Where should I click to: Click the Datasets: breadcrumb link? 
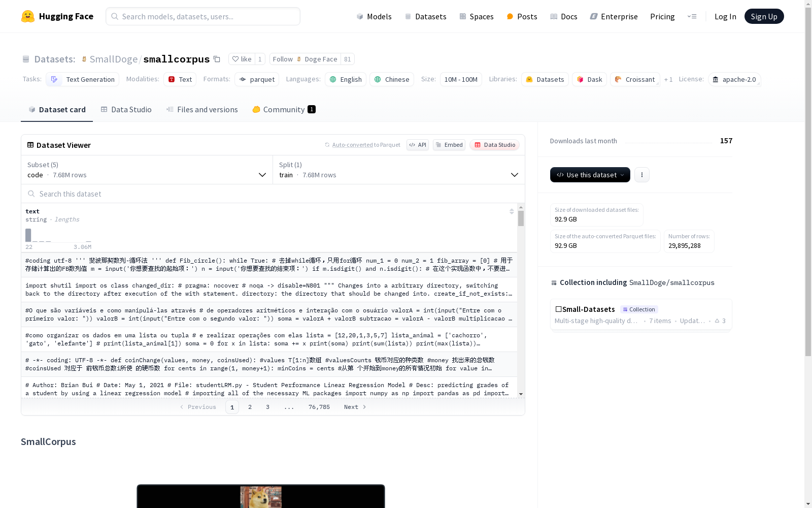click(x=54, y=59)
